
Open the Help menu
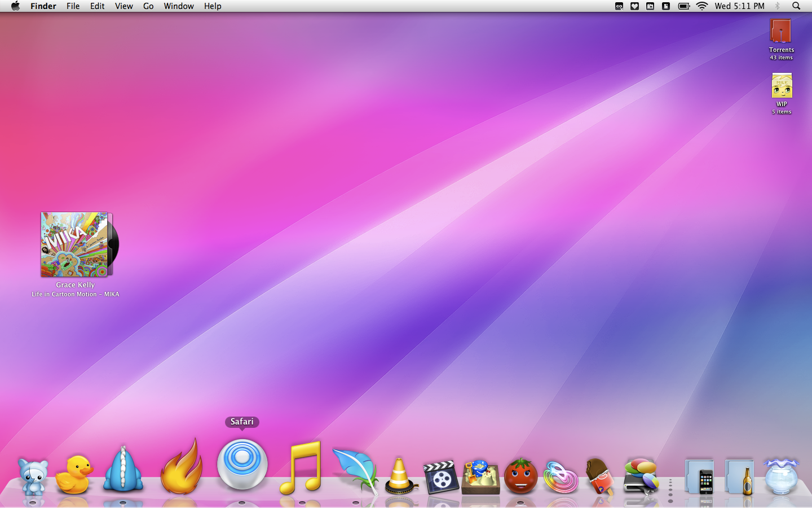tap(213, 6)
